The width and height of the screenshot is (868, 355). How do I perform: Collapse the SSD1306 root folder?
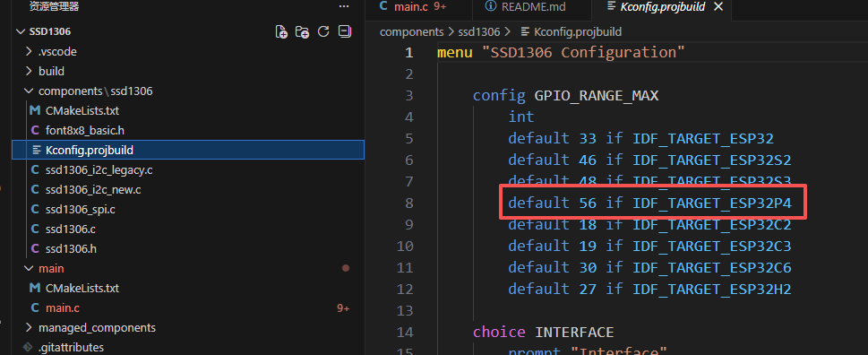[x=21, y=31]
